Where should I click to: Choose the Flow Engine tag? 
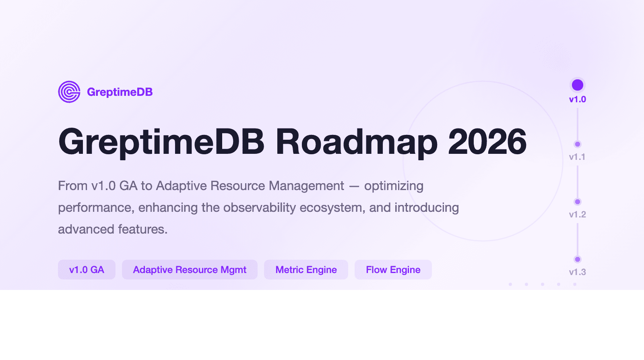393,270
